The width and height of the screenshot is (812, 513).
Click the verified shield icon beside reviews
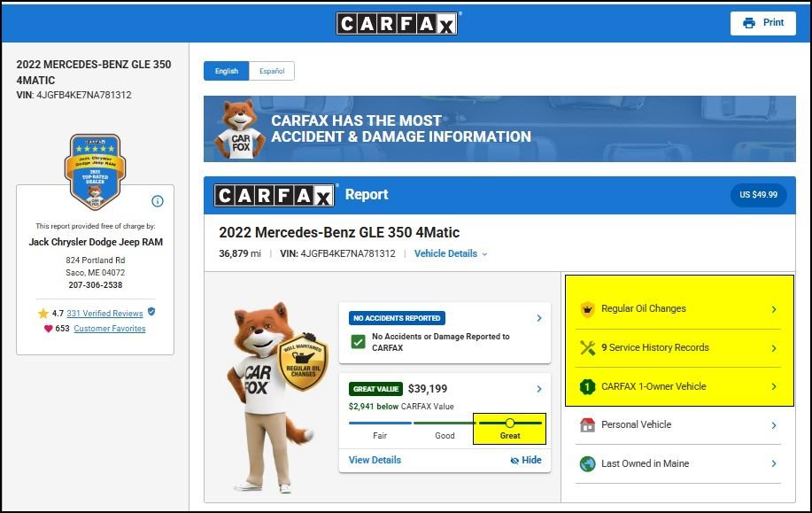(x=151, y=311)
